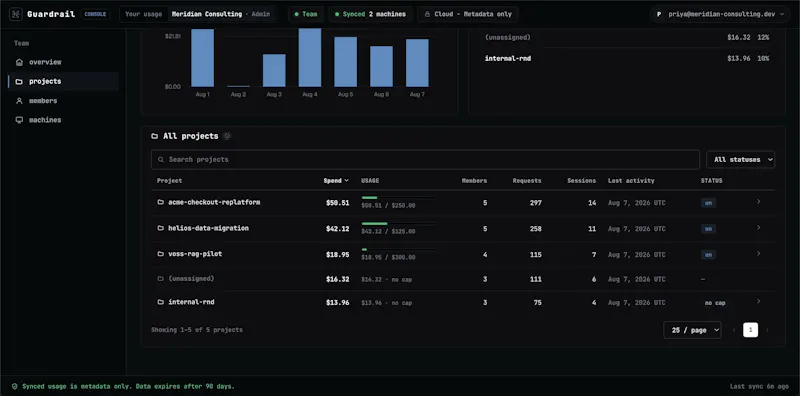Click Showing 1-5 of 5 projects text
Image resolution: width=800 pixels, height=396 pixels.
coord(197,330)
